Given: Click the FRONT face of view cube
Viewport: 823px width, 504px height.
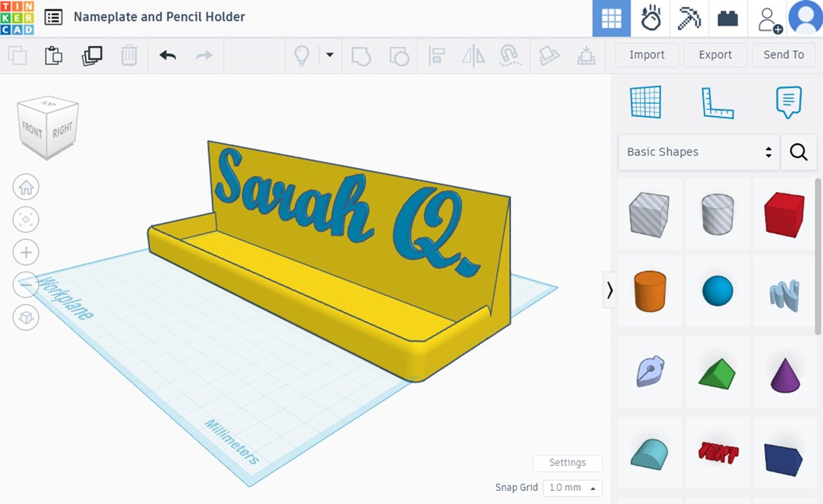Looking at the screenshot, I should [33, 130].
